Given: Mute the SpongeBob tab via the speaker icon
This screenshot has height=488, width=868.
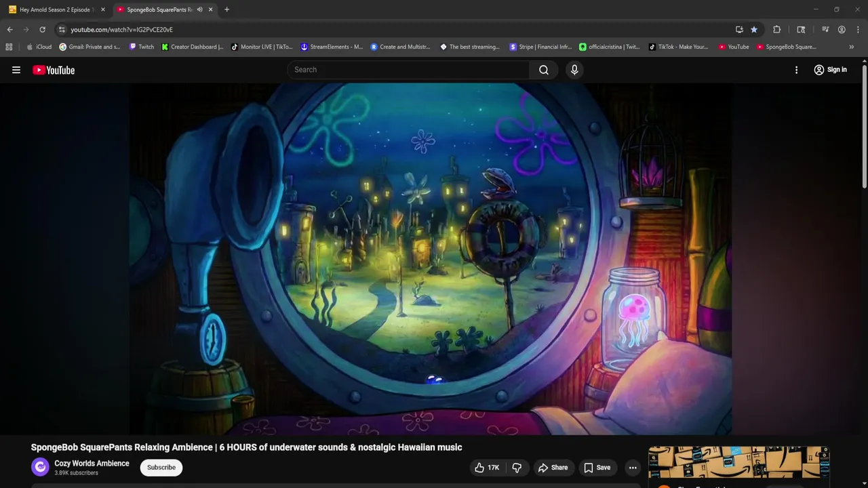Looking at the screenshot, I should [x=199, y=9].
